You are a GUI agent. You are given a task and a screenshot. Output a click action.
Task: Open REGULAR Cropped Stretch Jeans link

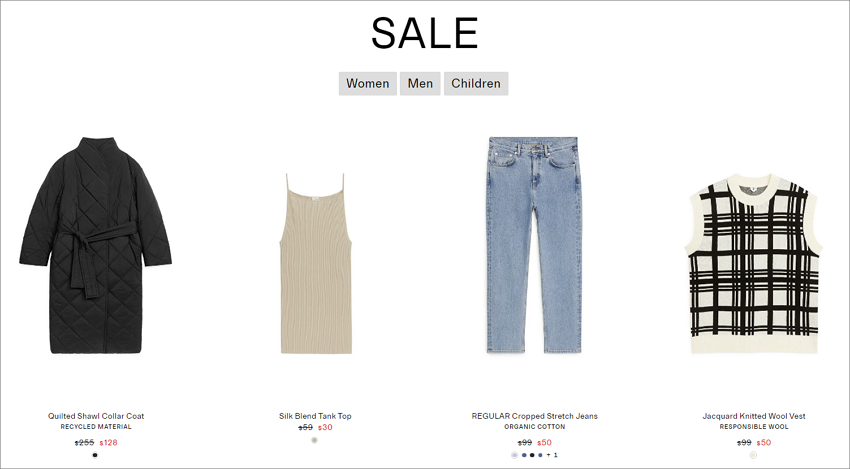click(535, 416)
